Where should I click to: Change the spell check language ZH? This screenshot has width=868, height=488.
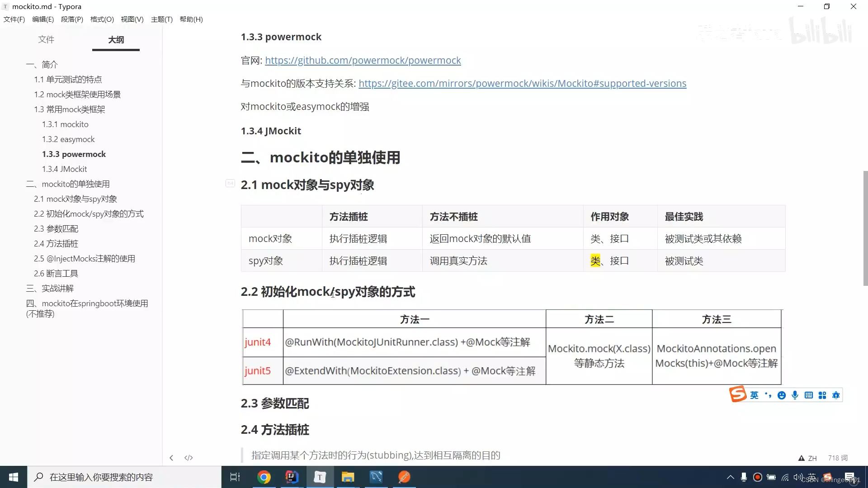coord(812,458)
